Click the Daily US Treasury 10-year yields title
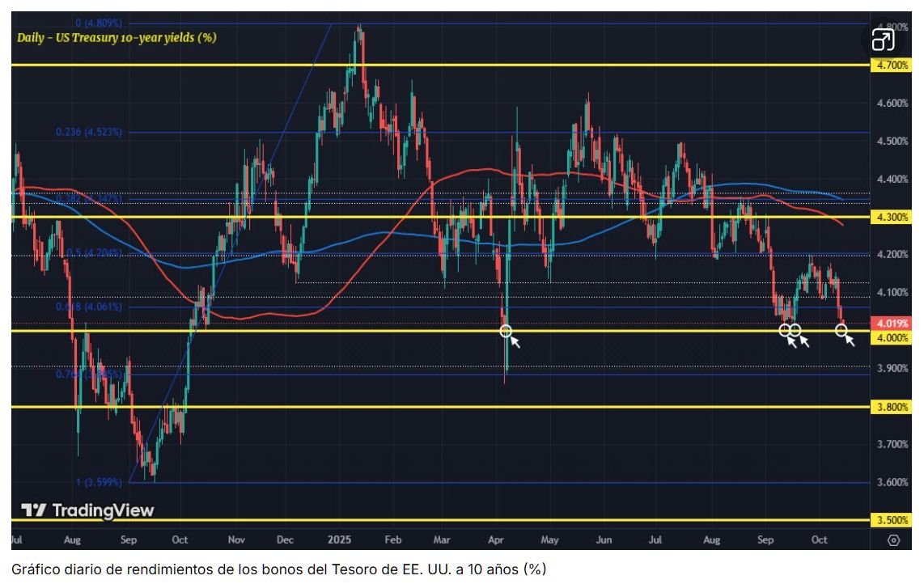 117,38
